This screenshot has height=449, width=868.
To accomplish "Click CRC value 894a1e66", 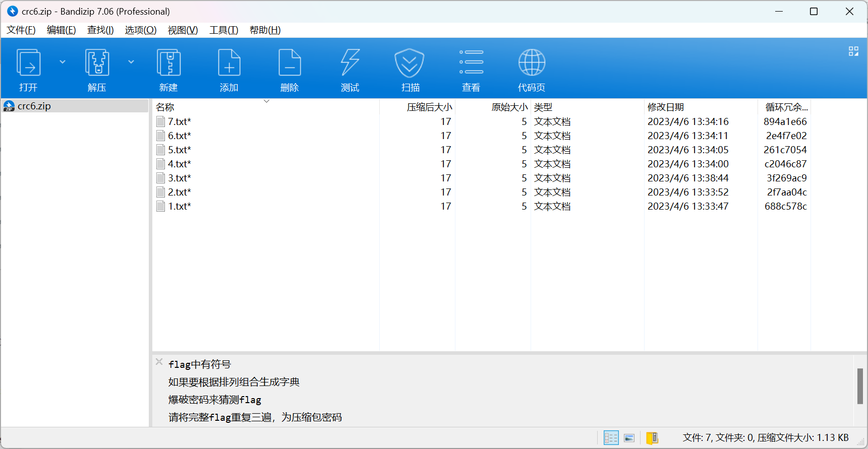I will 785,121.
